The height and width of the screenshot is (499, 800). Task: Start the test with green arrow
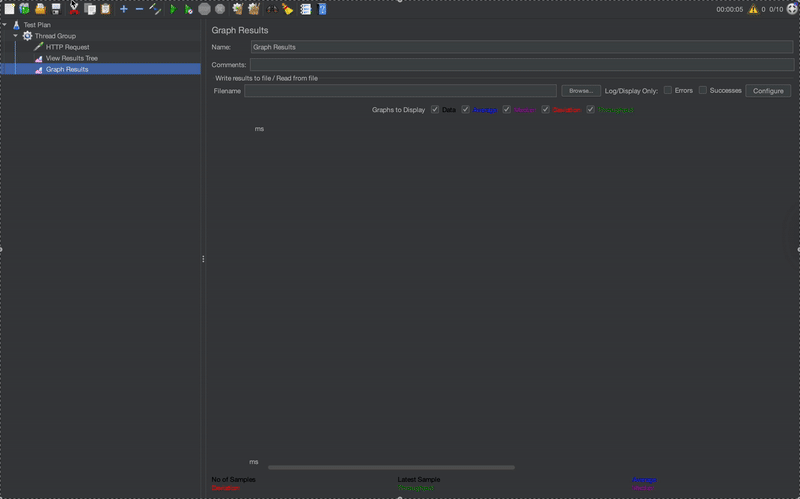click(x=173, y=9)
